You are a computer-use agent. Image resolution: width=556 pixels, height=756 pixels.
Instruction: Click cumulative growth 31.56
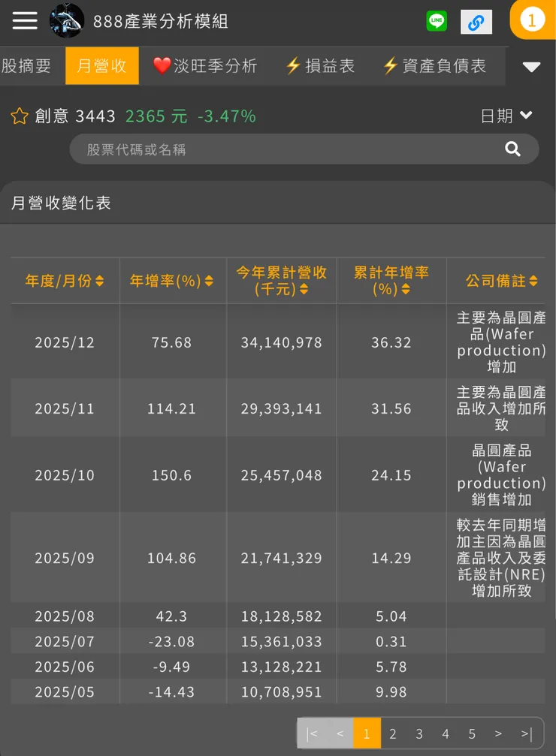[391, 408]
